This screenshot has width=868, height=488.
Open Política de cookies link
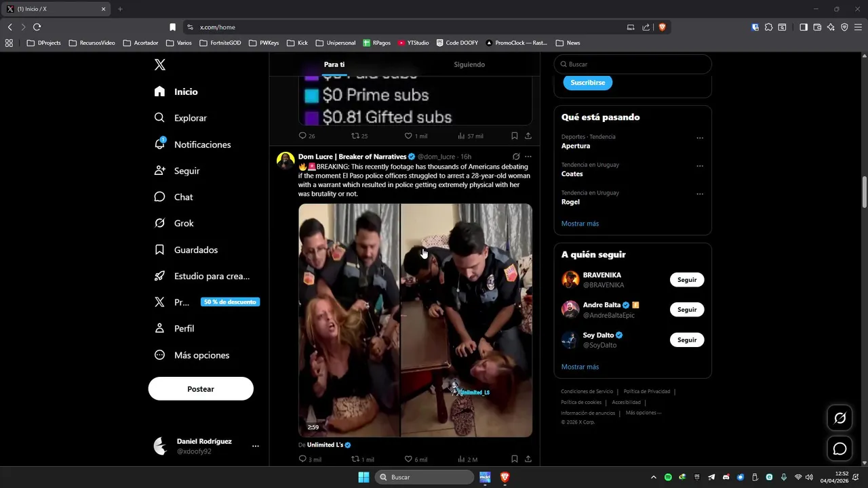[x=581, y=402]
